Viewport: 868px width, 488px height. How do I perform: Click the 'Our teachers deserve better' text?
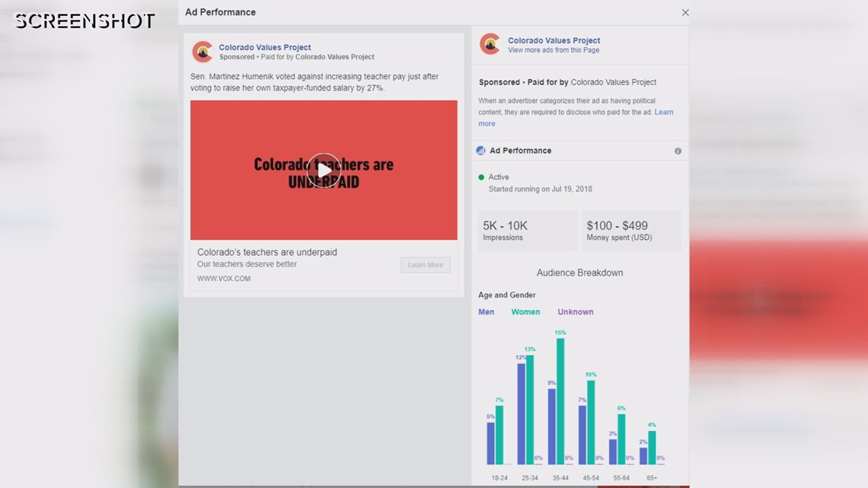point(247,264)
